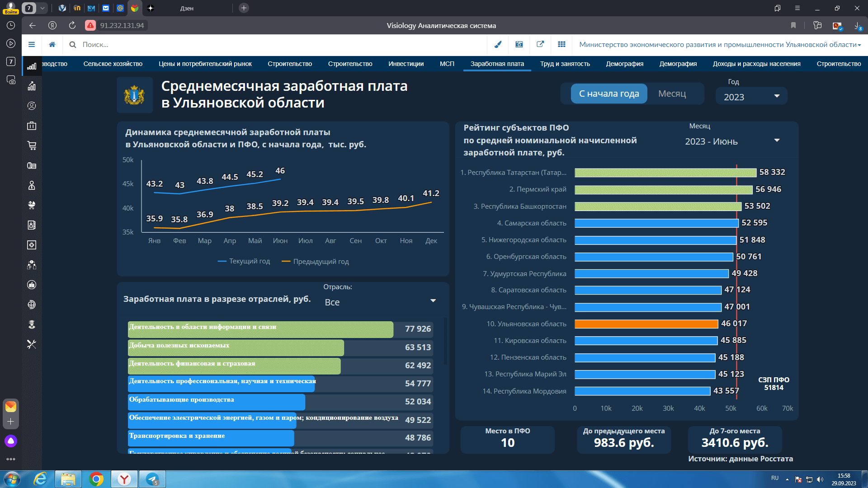The height and width of the screenshot is (488, 868).
Task: Toggle 'Предыдущий год' legend series
Action: coord(315,261)
